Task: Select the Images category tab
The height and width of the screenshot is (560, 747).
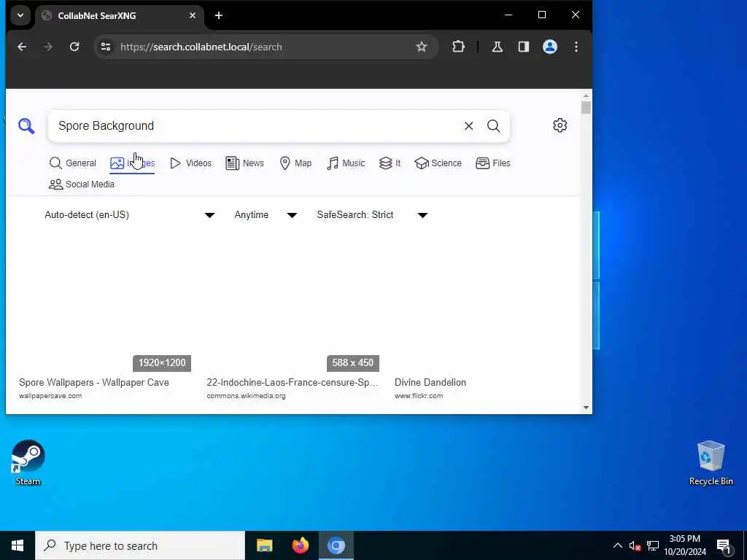Action: click(x=132, y=163)
